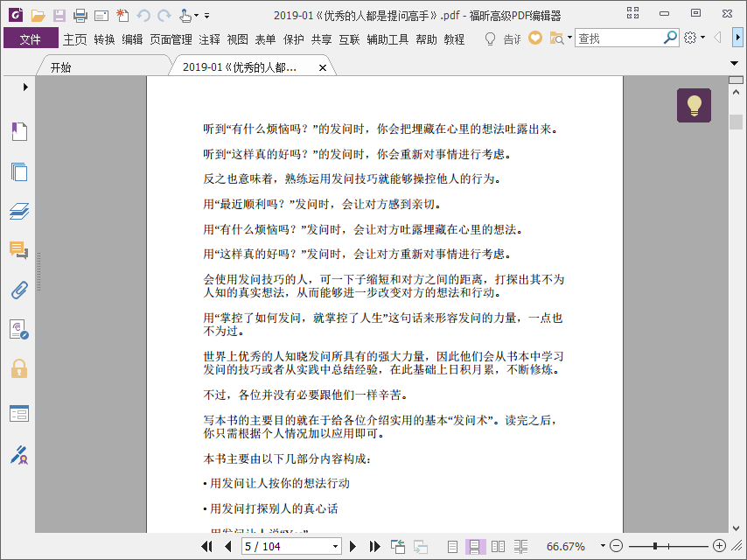747x560 pixels.
Task: Jump to the first page
Action: click(x=206, y=546)
